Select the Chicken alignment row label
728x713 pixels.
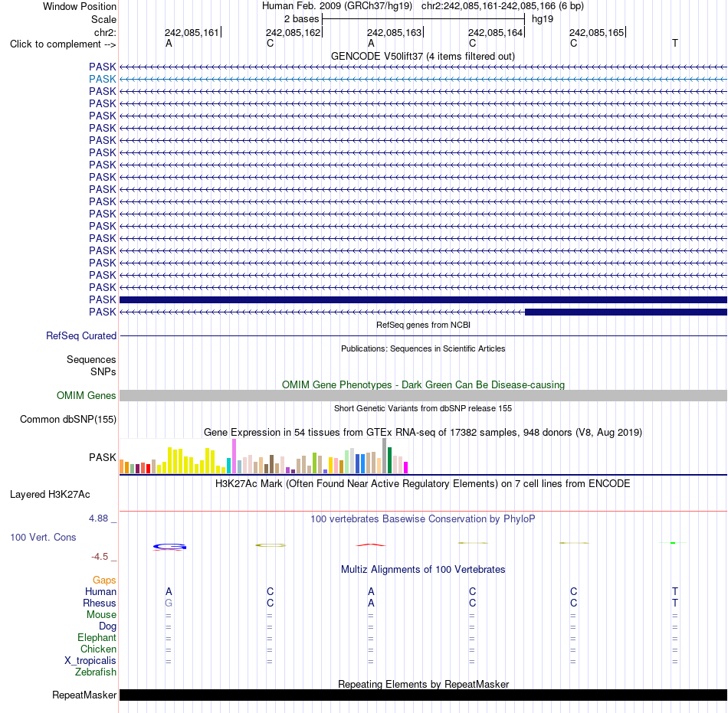click(x=98, y=649)
